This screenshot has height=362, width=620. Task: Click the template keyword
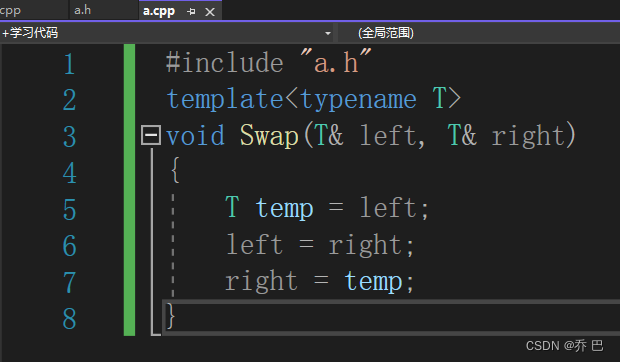pos(225,99)
